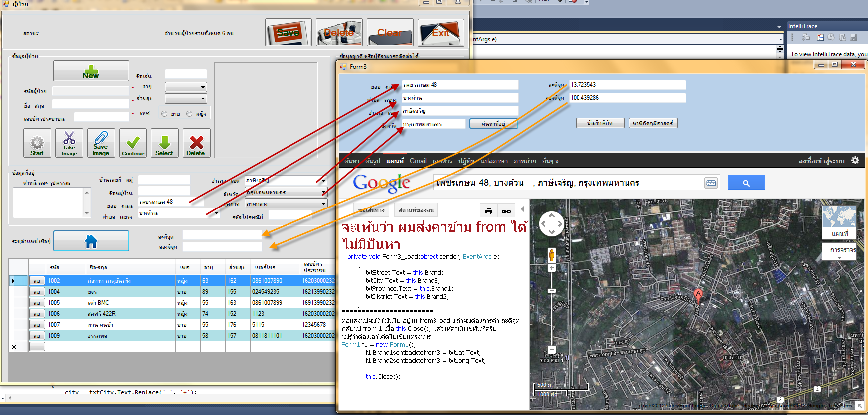Click the Street View pegman icon
This screenshot has width=868, height=415.
(552, 255)
